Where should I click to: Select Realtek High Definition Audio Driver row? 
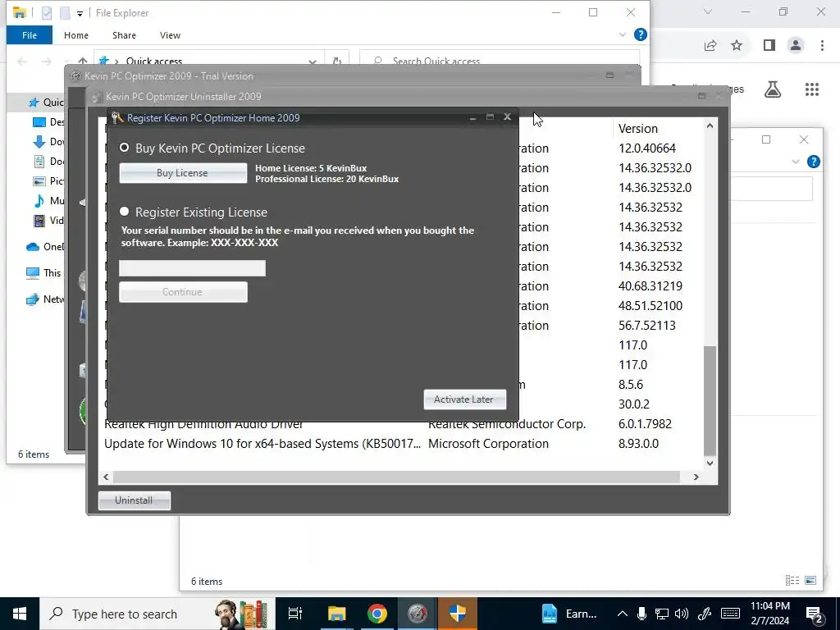coord(402,424)
